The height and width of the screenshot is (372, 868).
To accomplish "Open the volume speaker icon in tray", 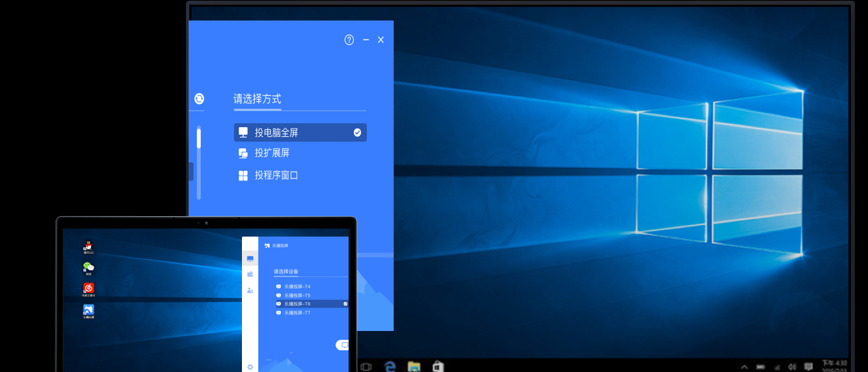I will tap(792, 368).
